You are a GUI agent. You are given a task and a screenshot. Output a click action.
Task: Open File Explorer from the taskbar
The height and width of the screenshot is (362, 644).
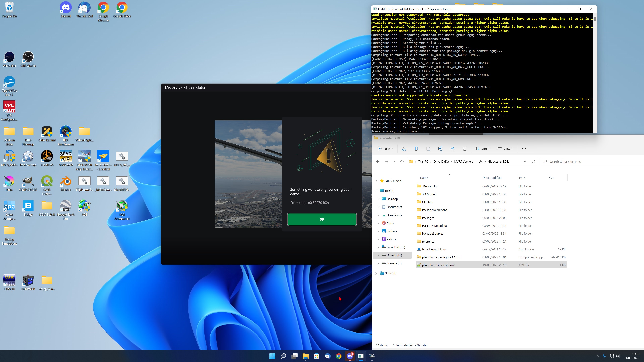coord(305,356)
